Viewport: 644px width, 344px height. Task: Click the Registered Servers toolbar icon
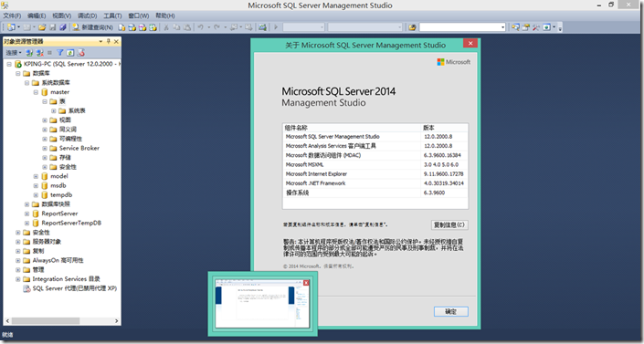(x=515, y=27)
